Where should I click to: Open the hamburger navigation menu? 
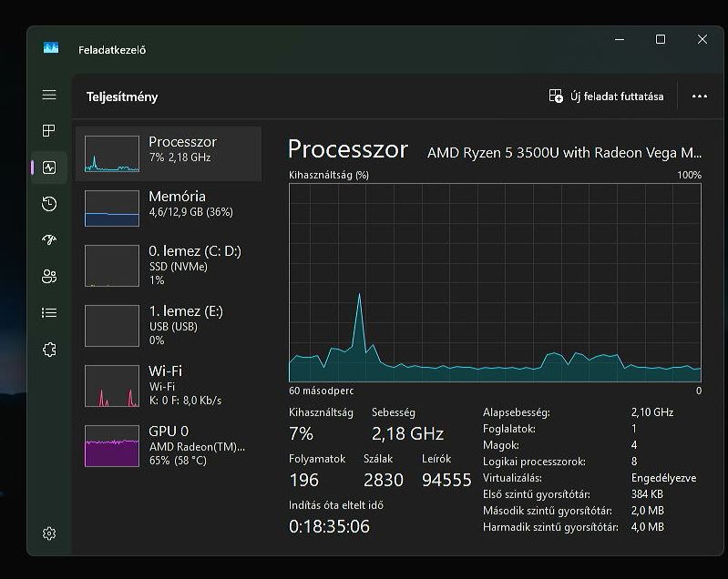point(49,96)
